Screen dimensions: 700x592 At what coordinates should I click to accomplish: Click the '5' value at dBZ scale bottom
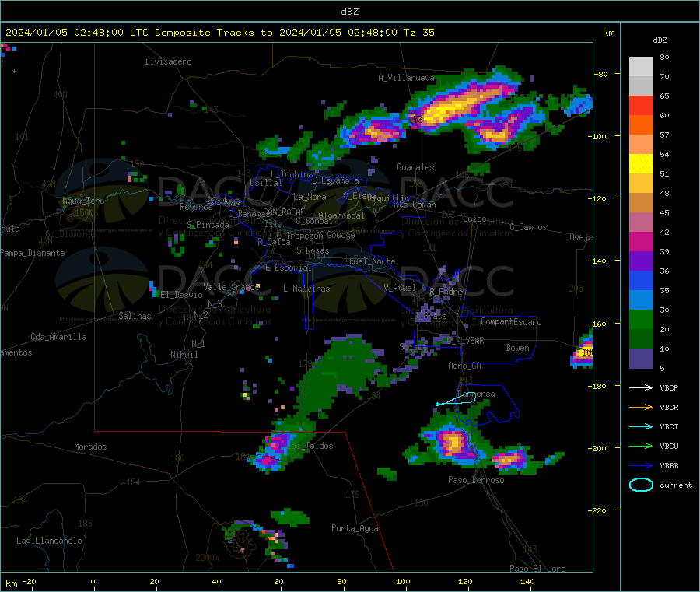662,368
